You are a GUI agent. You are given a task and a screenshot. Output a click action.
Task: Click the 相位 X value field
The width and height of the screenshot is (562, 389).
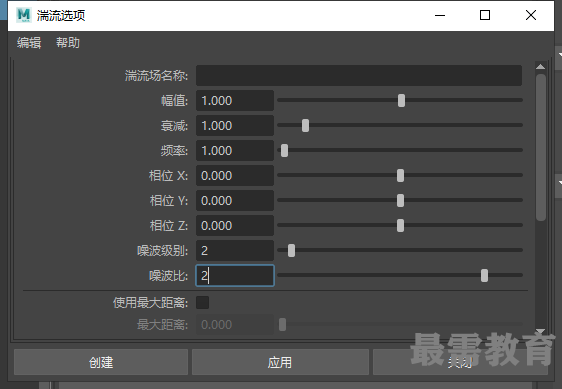(x=235, y=175)
